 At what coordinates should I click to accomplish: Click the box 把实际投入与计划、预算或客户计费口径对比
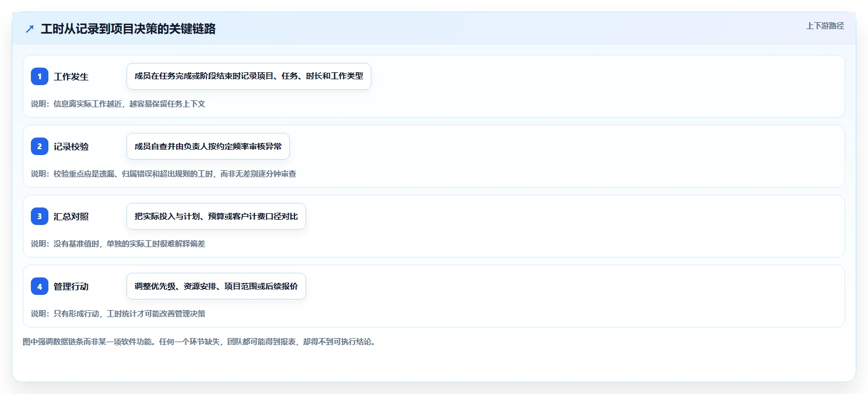pos(216,216)
